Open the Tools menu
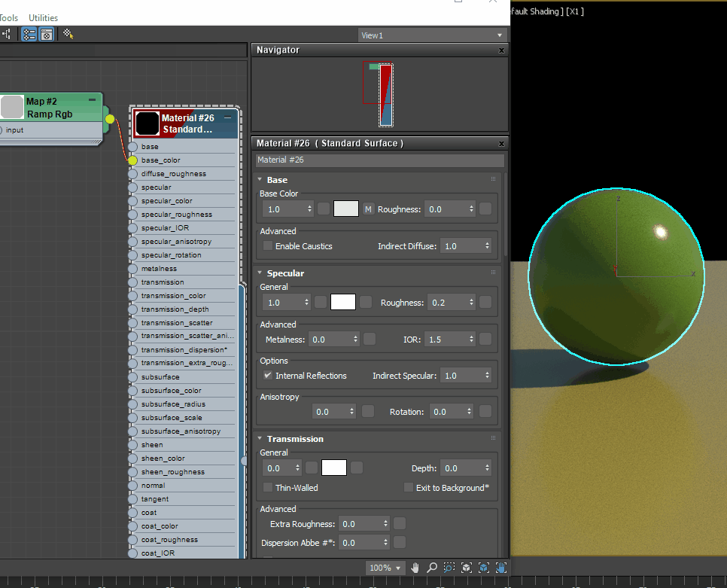 pyautogui.click(x=9, y=17)
